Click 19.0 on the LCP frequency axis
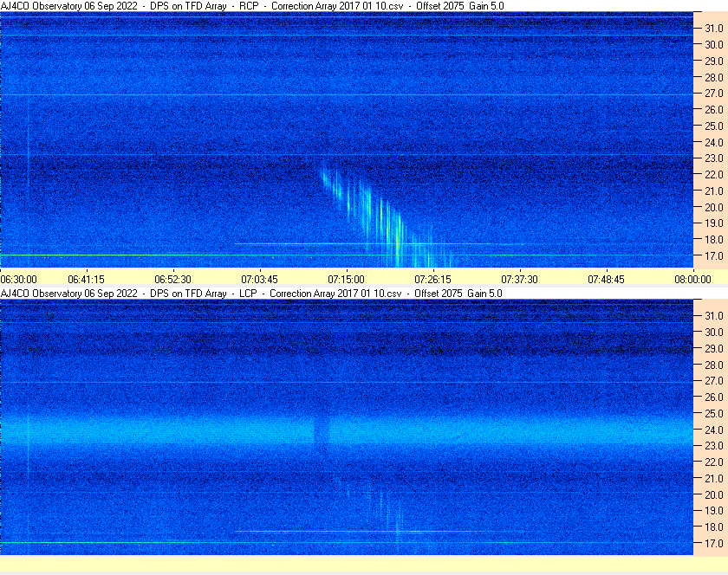The height and width of the screenshot is (575, 728). [714, 511]
